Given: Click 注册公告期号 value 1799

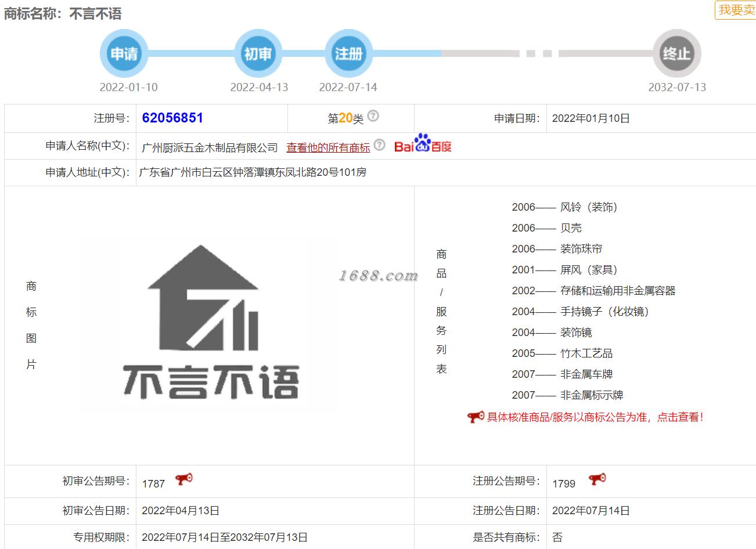Looking at the screenshot, I should [x=564, y=483].
